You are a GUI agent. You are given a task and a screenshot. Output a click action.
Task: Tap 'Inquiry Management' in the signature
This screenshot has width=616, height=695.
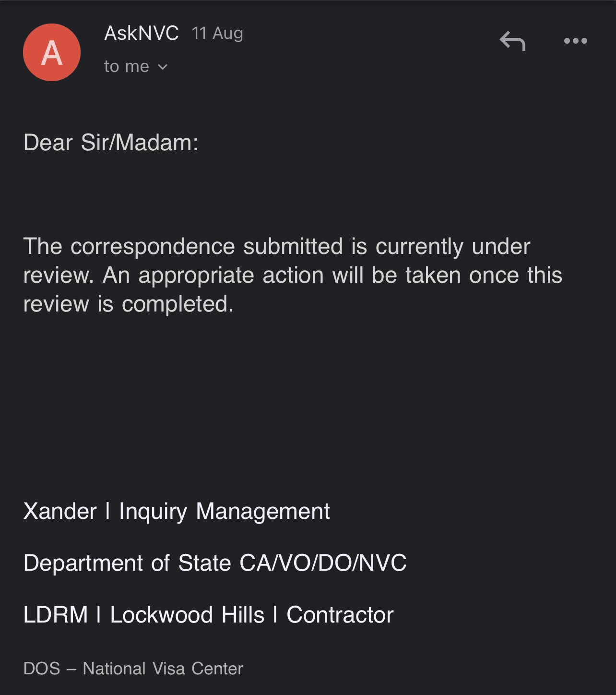[x=225, y=512]
